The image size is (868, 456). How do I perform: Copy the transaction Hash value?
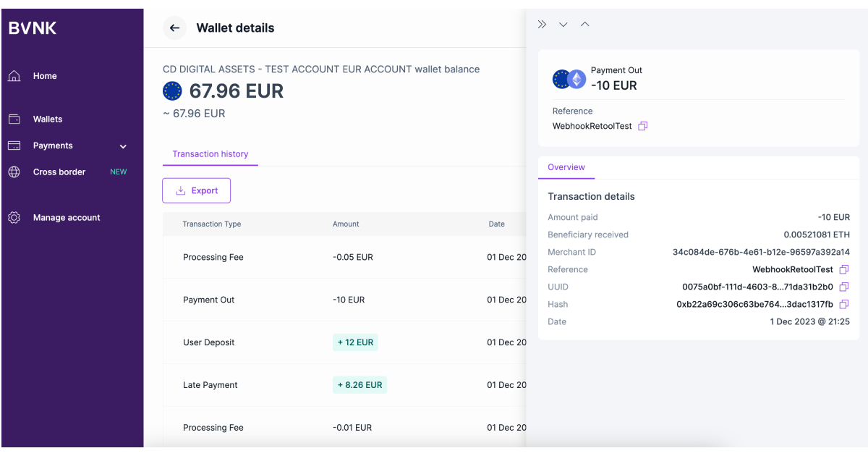click(x=843, y=304)
